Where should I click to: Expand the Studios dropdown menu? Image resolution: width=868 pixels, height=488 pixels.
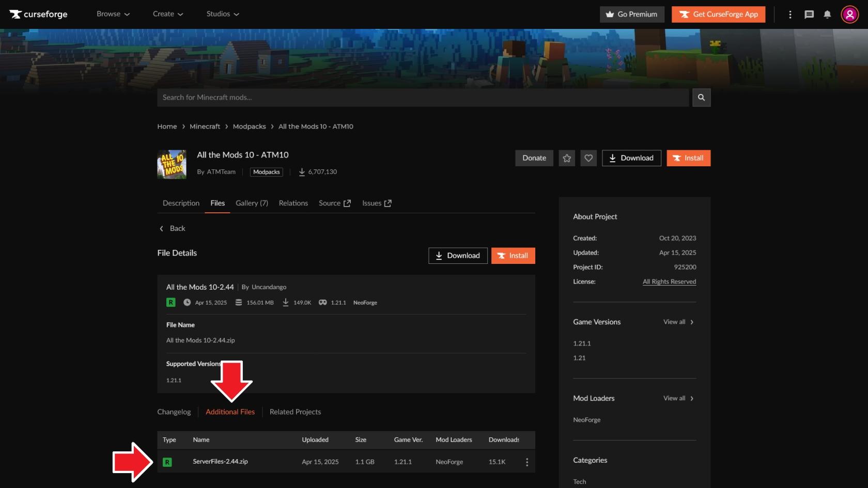coord(223,14)
